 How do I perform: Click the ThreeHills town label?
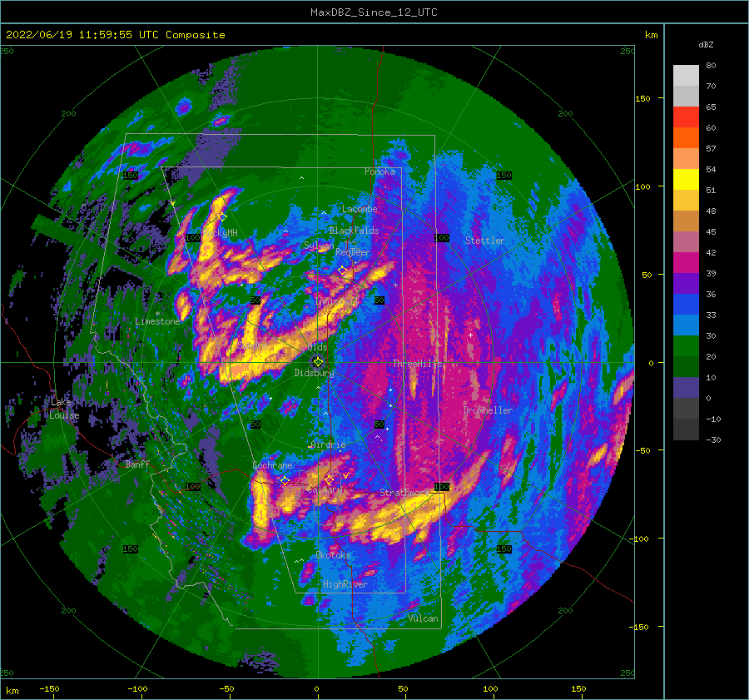coord(418,364)
